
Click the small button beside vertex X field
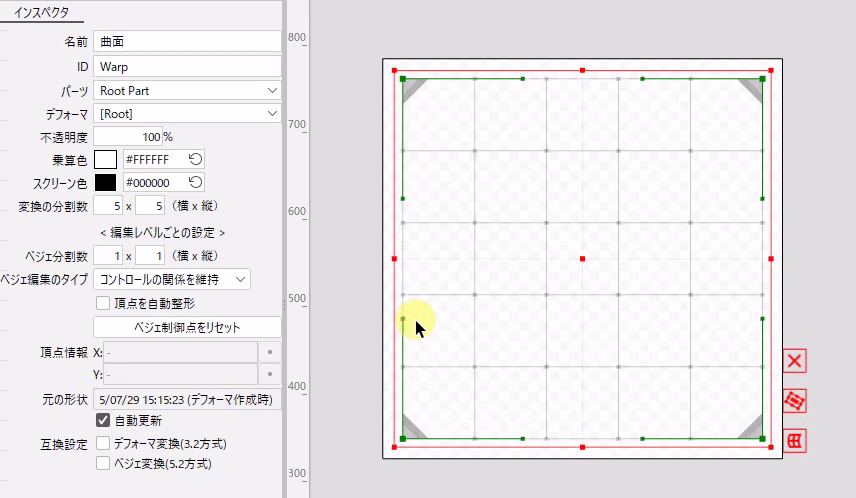tap(269, 352)
